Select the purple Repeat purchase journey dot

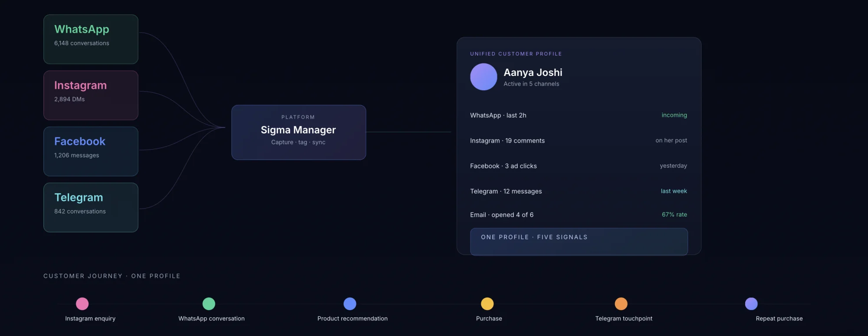751,303
